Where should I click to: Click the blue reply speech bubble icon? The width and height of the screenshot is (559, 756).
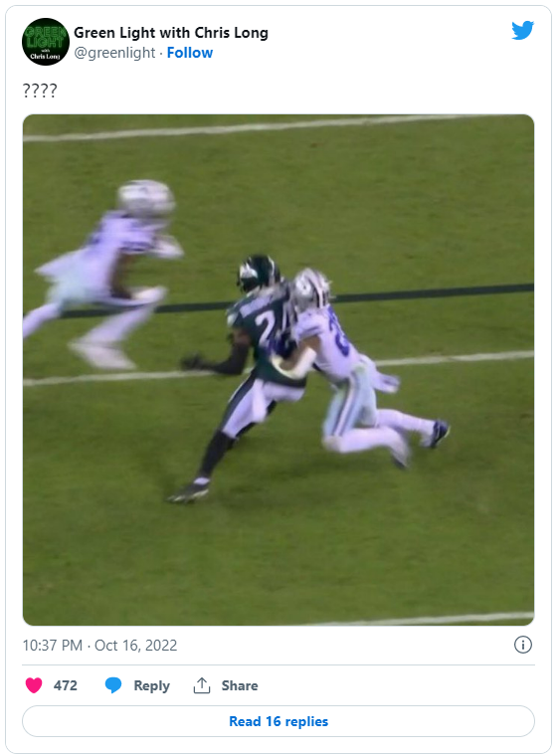point(112,685)
